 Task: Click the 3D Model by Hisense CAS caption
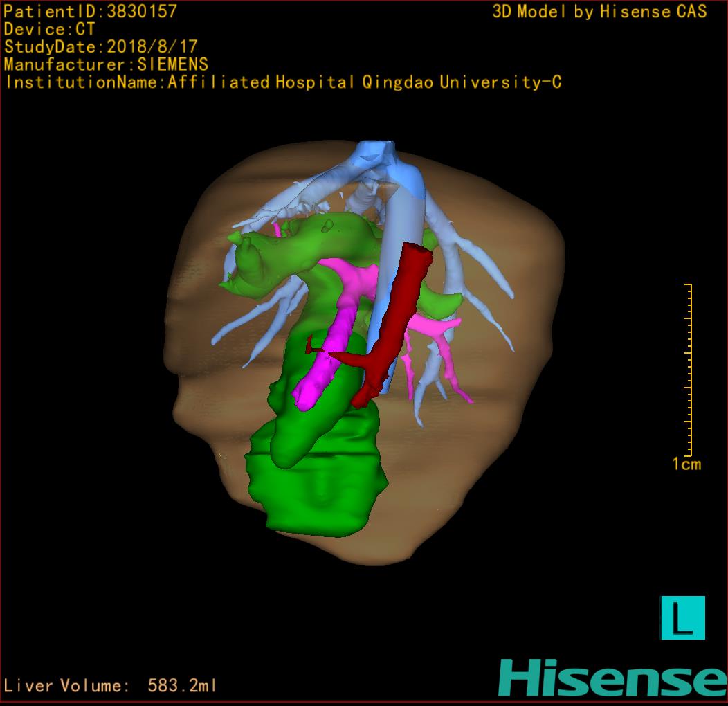coord(599,12)
